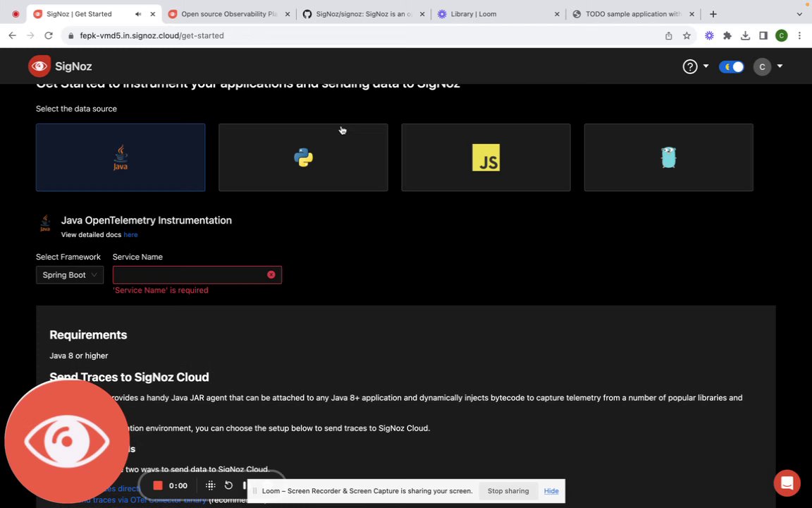Click the 'Select the data source' label
This screenshot has height=508, width=812.
(x=76, y=109)
